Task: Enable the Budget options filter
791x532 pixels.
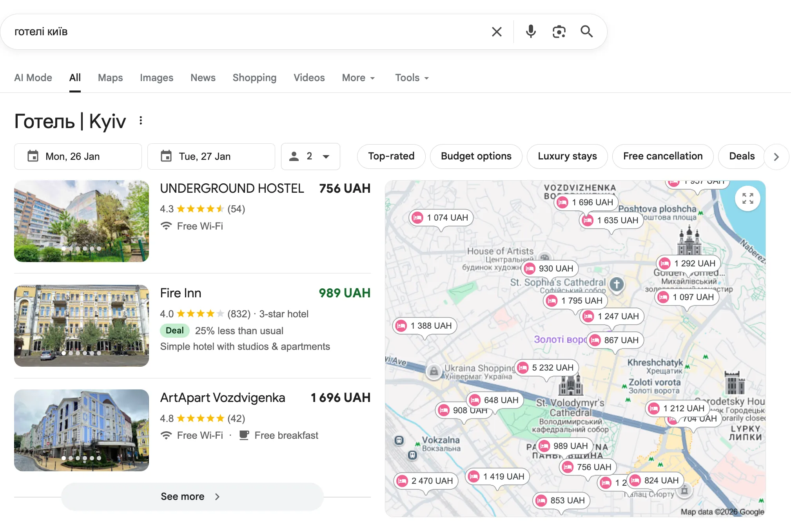Action: (476, 156)
